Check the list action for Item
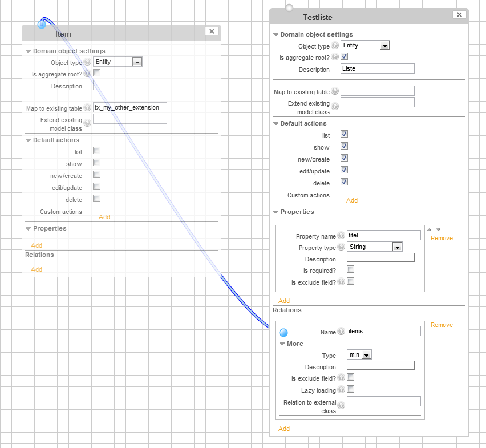This screenshot has width=486, height=448. pos(97,150)
